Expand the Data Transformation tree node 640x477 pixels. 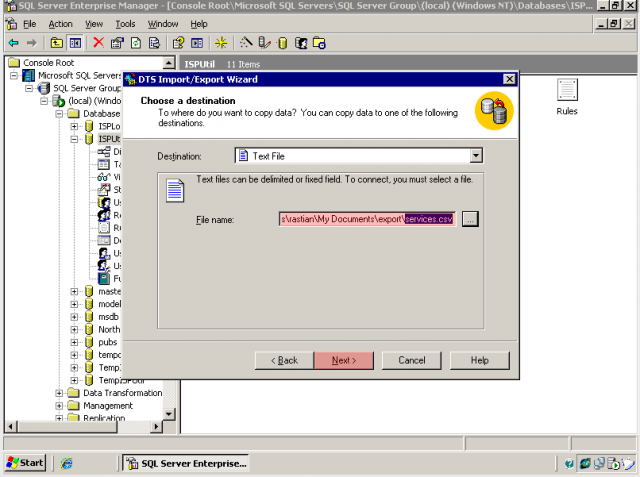pos(60,393)
